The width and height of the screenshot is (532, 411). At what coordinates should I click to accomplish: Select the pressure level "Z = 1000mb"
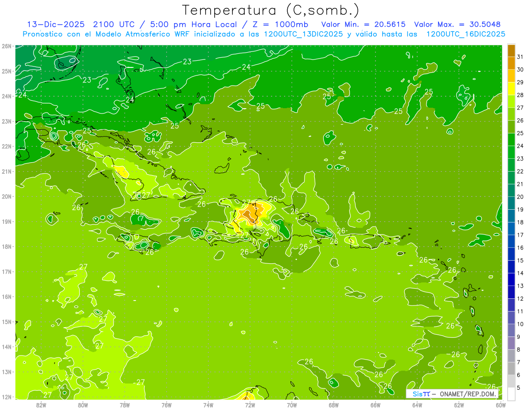click(280, 24)
